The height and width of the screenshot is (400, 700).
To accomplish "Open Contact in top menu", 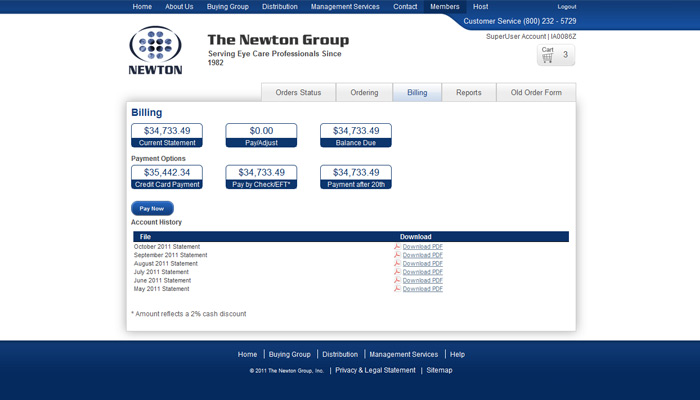I will click(x=405, y=7).
